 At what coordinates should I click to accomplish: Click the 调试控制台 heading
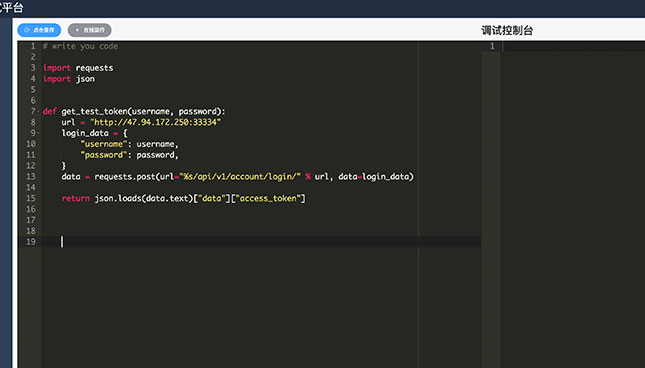[507, 30]
